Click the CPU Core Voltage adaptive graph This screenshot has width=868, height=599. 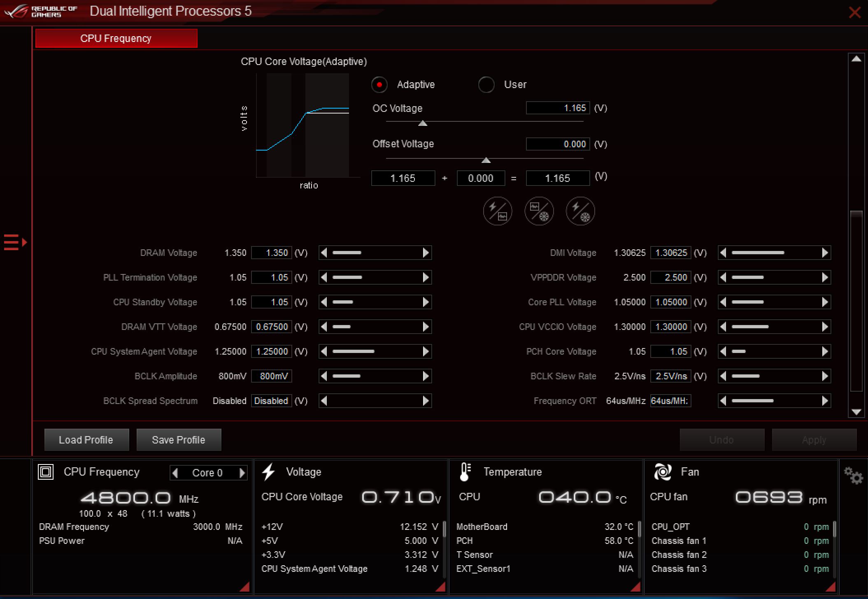(308, 125)
